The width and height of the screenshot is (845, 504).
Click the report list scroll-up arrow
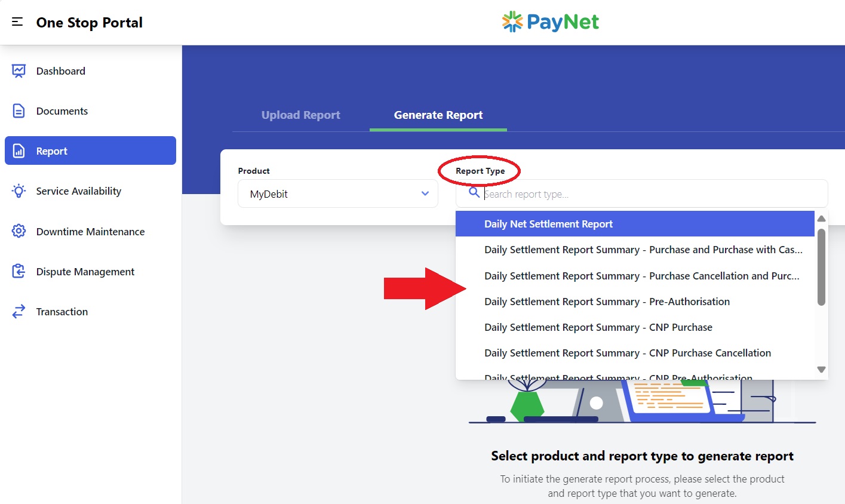tap(821, 219)
